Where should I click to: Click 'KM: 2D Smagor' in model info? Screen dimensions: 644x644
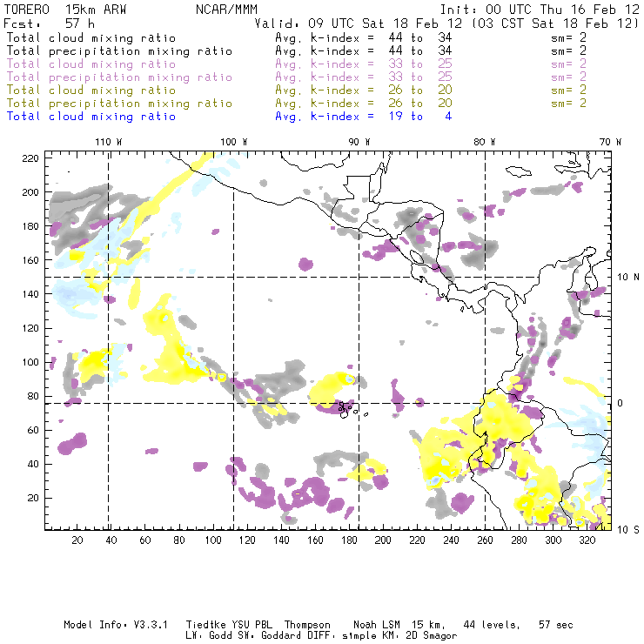pos(421,636)
